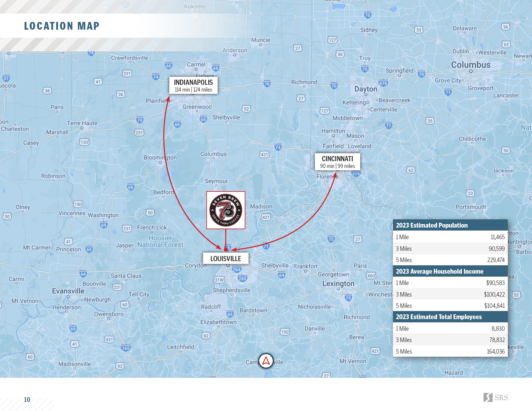The width and height of the screenshot is (532, 411).
Task: Click the Portsmouth city label
Action: 471,207
